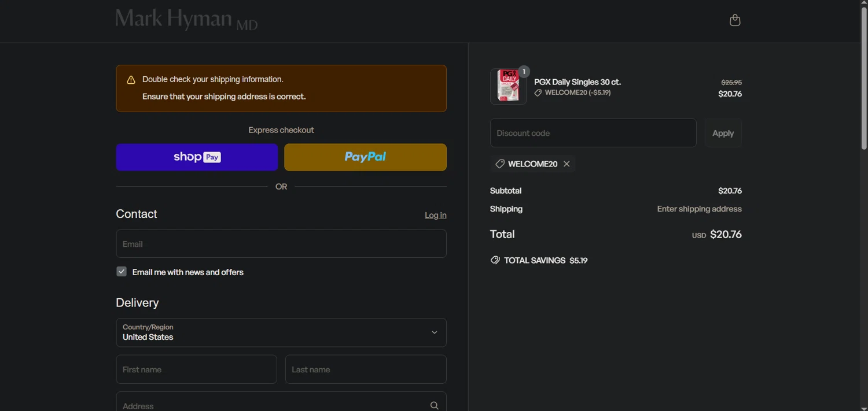Click the Contact section heading

point(137,214)
